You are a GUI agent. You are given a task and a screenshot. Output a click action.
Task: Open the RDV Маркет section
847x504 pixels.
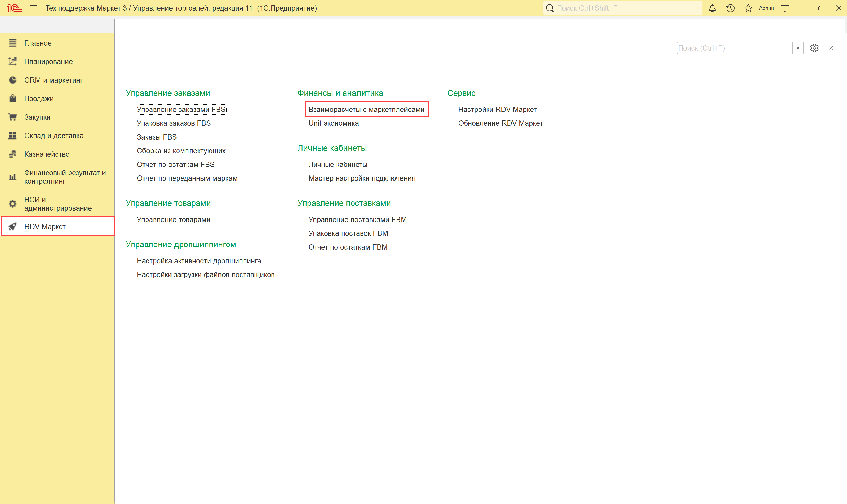tap(45, 227)
